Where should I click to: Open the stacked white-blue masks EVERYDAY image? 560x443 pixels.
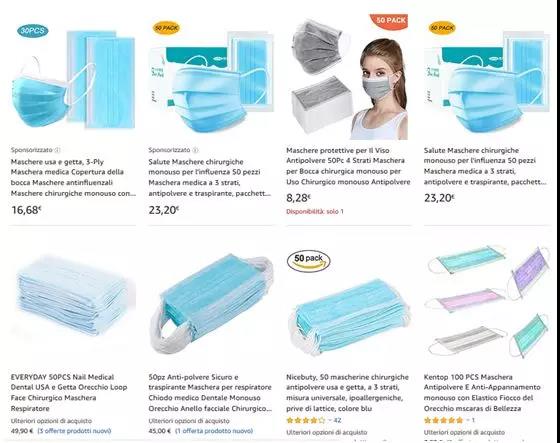(73, 298)
